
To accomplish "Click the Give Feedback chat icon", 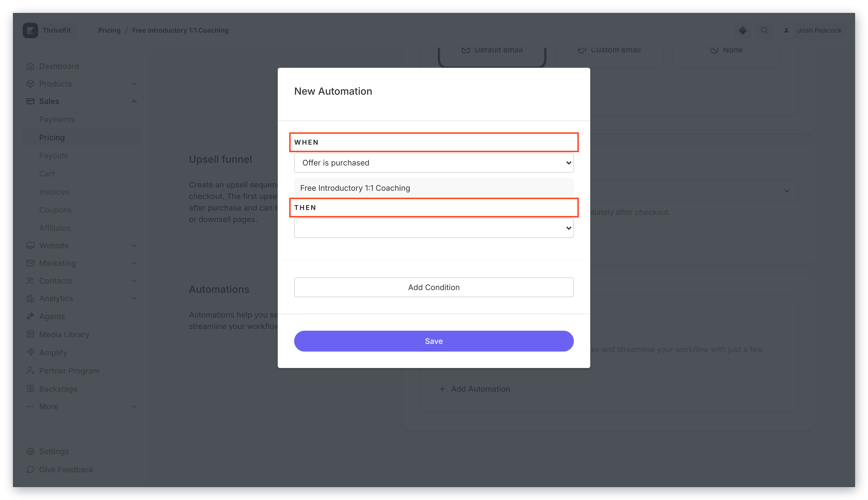I will coord(30,469).
